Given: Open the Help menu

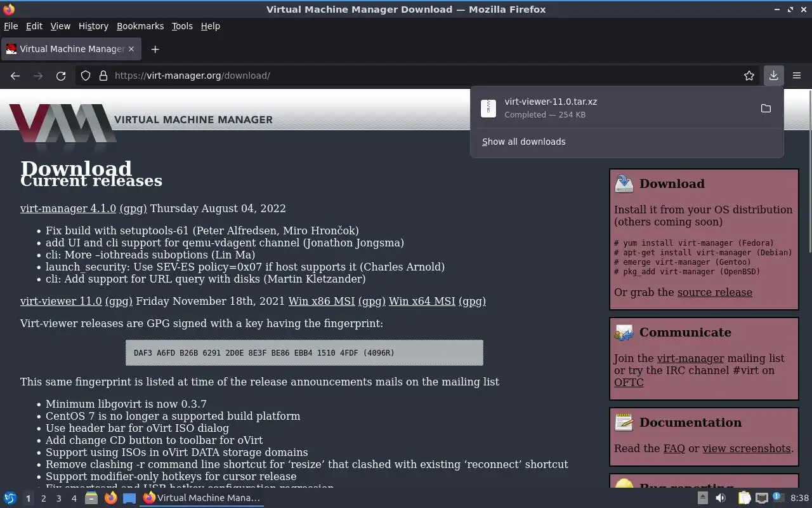Looking at the screenshot, I should tap(210, 26).
